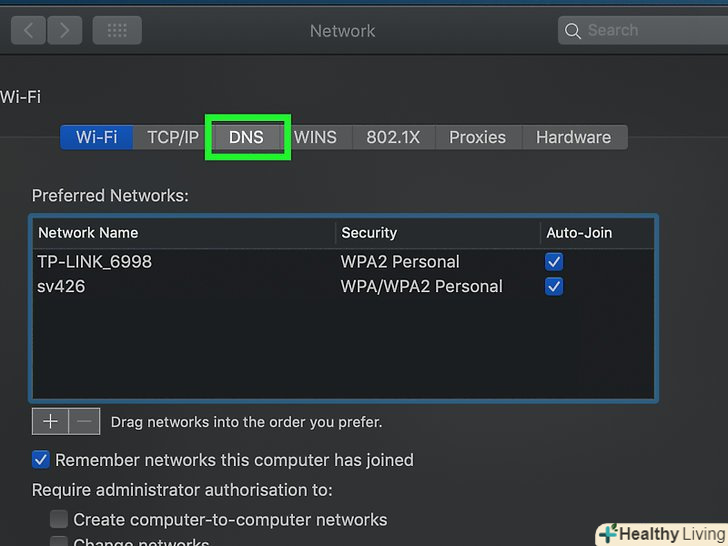This screenshot has width=728, height=546.
Task: Show all preferences grid icon
Action: pyautogui.click(x=117, y=30)
